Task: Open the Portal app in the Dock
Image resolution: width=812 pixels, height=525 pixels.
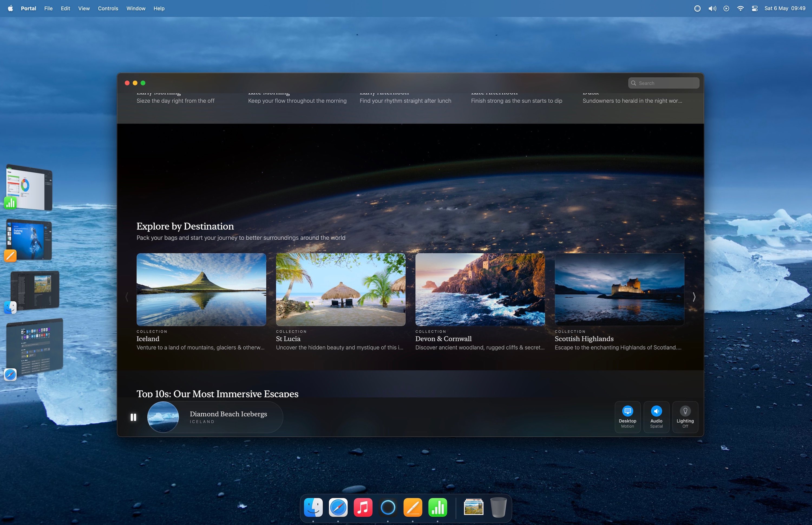Action: click(x=388, y=507)
